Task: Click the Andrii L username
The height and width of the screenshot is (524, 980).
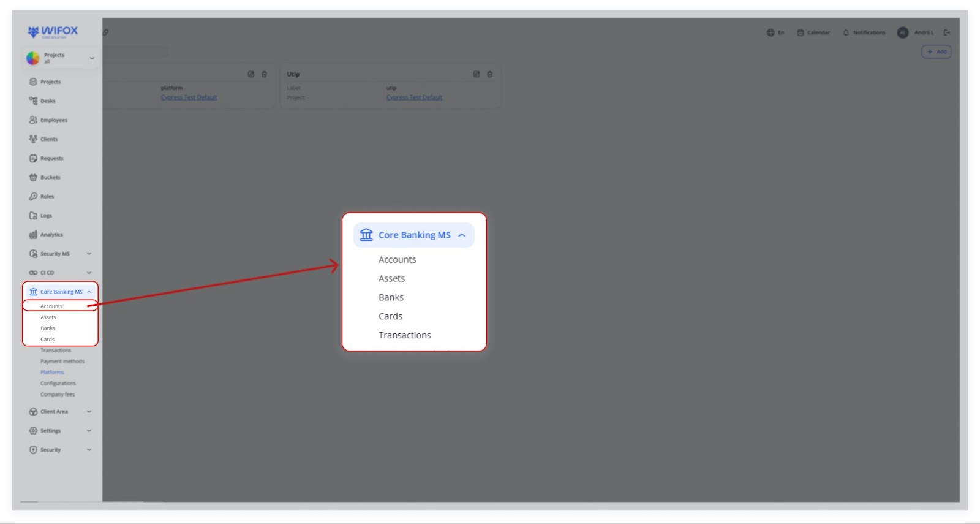Action: pos(924,32)
